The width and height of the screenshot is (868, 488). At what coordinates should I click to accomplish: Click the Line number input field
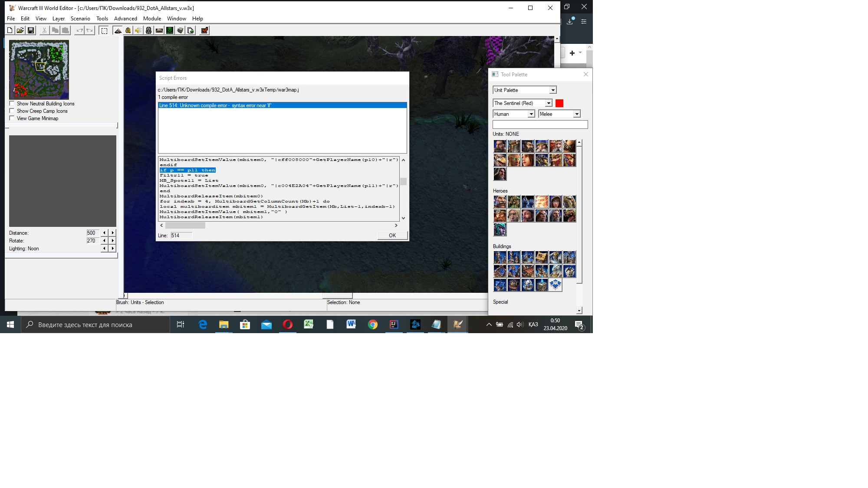[181, 236]
